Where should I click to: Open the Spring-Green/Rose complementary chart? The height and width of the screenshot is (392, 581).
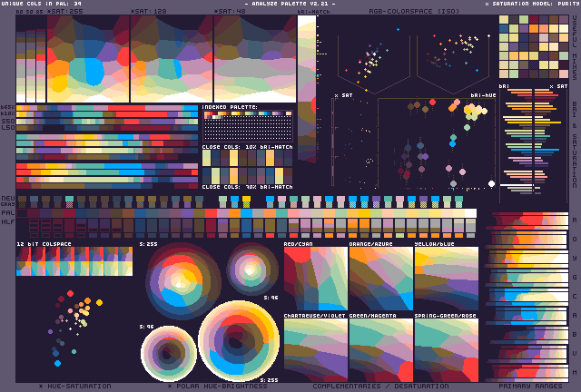pos(447,350)
